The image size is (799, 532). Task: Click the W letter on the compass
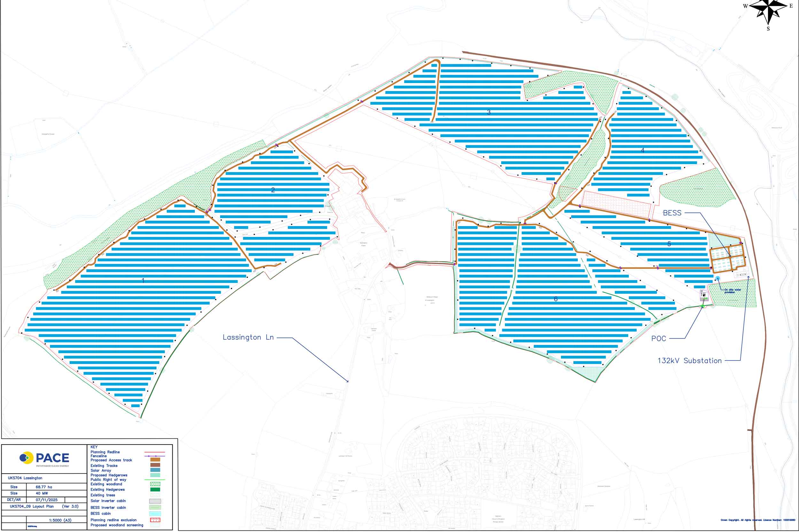(x=745, y=6)
